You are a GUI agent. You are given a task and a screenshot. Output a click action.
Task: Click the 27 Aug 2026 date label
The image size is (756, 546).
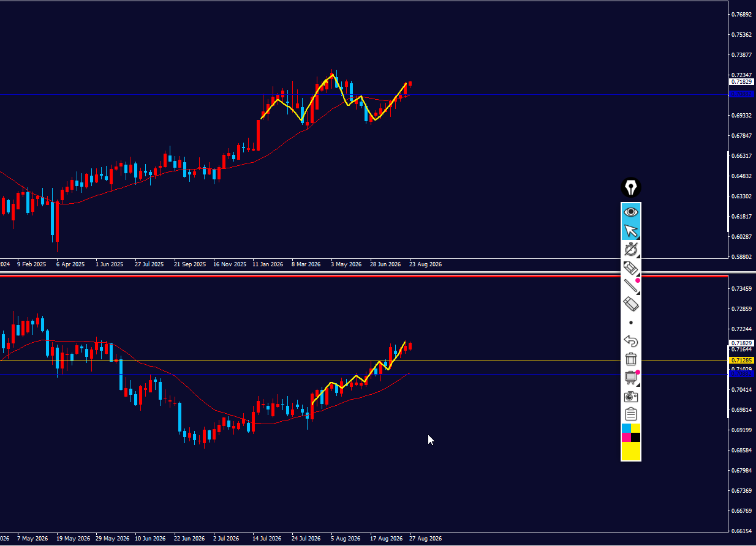coord(426,539)
